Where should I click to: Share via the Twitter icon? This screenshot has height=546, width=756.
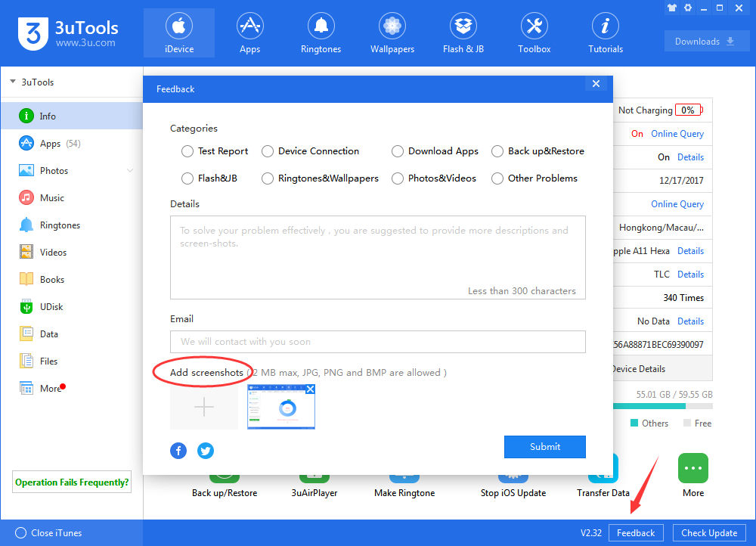coord(206,451)
